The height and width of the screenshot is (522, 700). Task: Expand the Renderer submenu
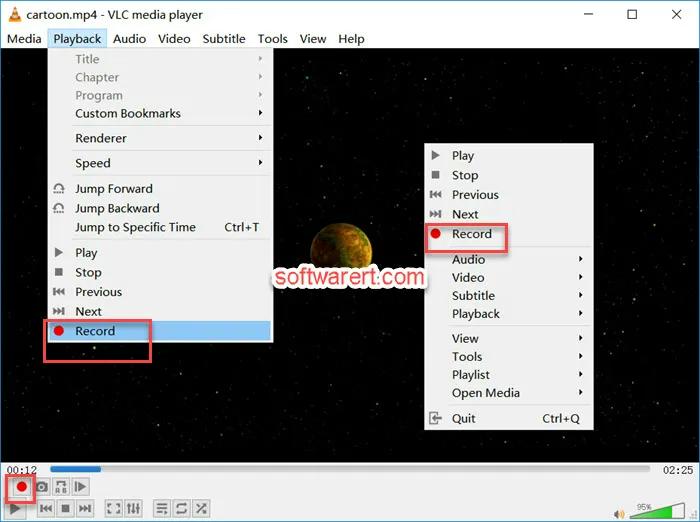[160, 138]
